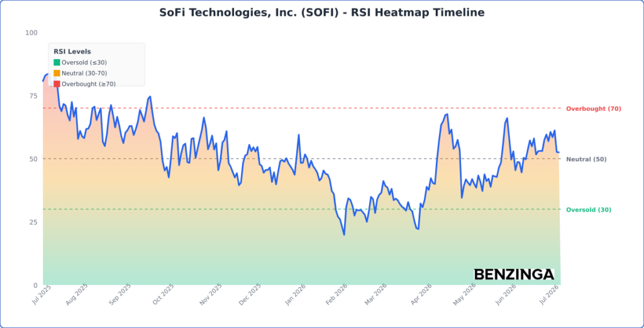Click the red Overbought (70) line label
Viewport: 644px width, 328px height.
pos(594,109)
